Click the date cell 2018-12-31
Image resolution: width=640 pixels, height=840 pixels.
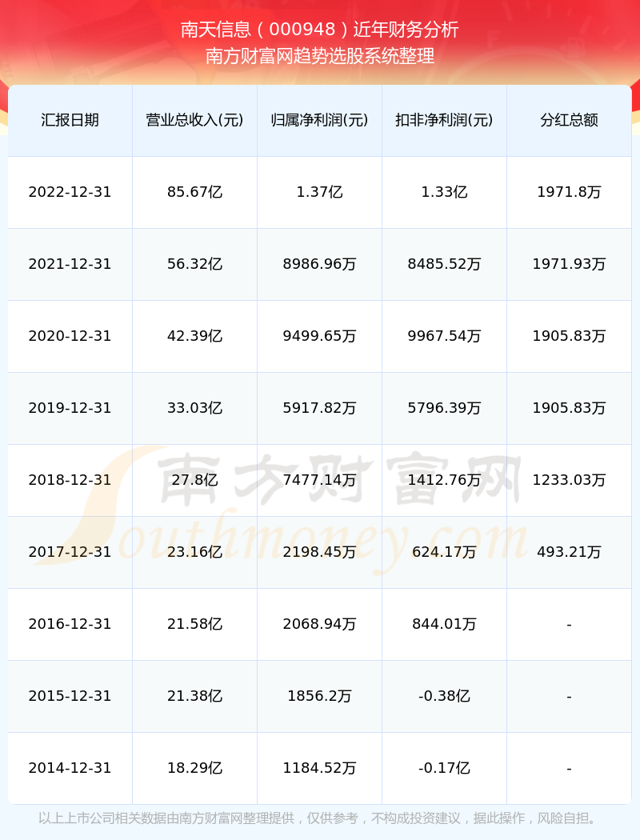tap(70, 480)
